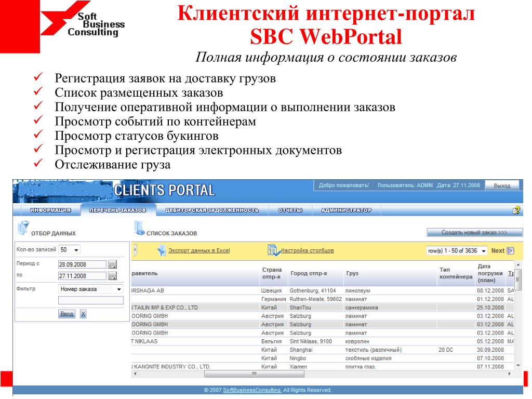532x399 pixels.
Task: Open the АДМИНИСТРАТОР tab
Action: tap(346, 210)
